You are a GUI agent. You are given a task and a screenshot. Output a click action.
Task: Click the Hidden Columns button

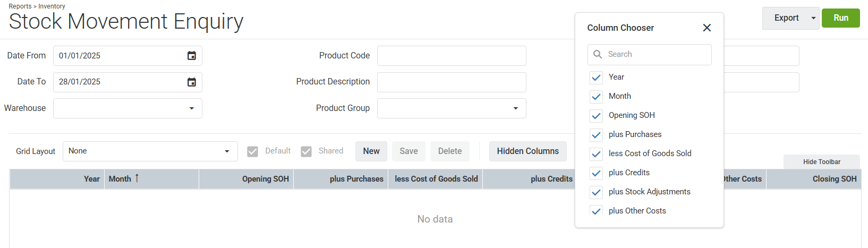tap(527, 151)
